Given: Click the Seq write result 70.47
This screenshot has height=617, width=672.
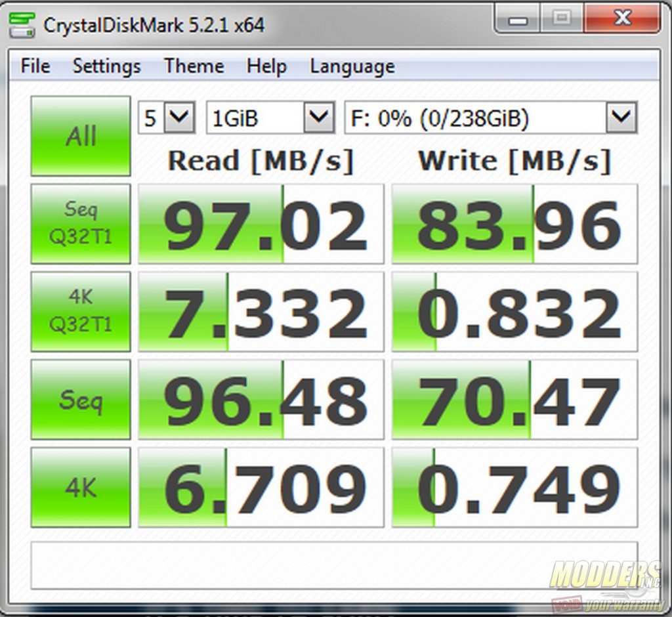Looking at the screenshot, I should pos(514,400).
